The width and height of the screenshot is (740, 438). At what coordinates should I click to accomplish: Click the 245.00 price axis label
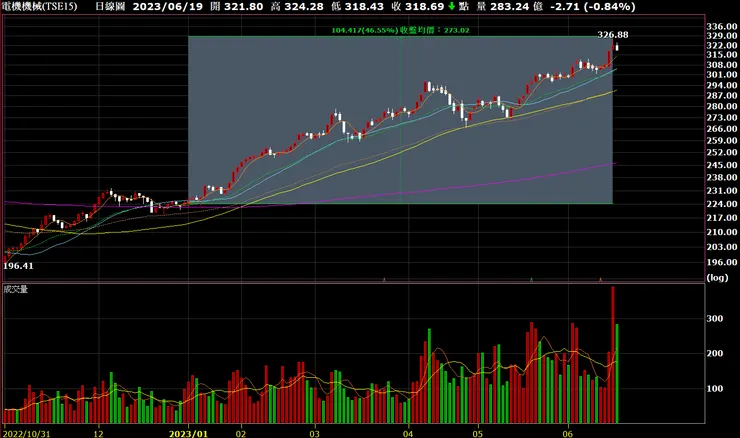tap(722, 165)
